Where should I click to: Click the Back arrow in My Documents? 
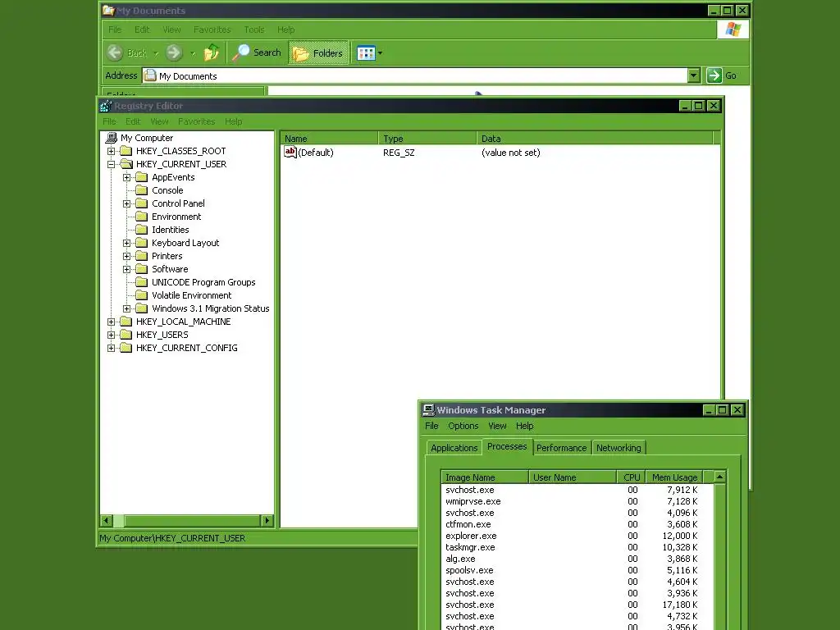(x=115, y=52)
